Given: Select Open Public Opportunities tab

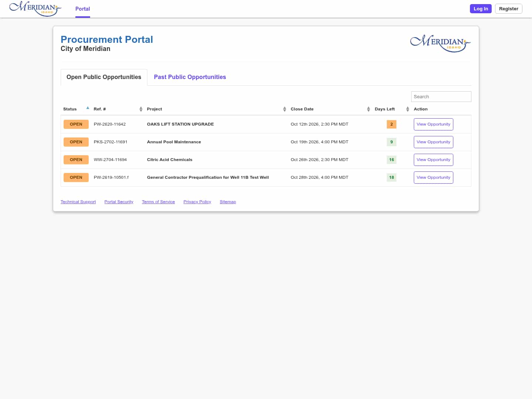Looking at the screenshot, I should click(104, 77).
